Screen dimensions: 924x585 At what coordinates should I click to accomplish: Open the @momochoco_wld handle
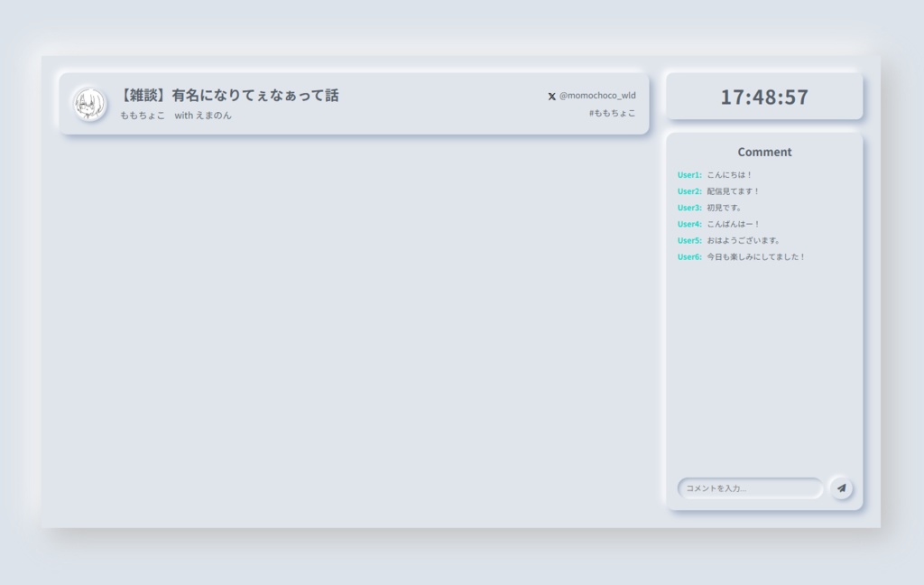(597, 96)
